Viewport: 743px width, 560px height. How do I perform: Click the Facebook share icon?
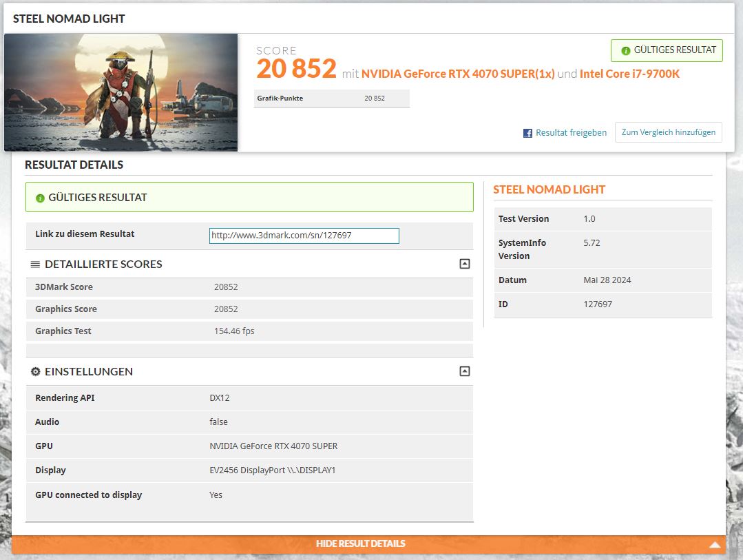527,133
